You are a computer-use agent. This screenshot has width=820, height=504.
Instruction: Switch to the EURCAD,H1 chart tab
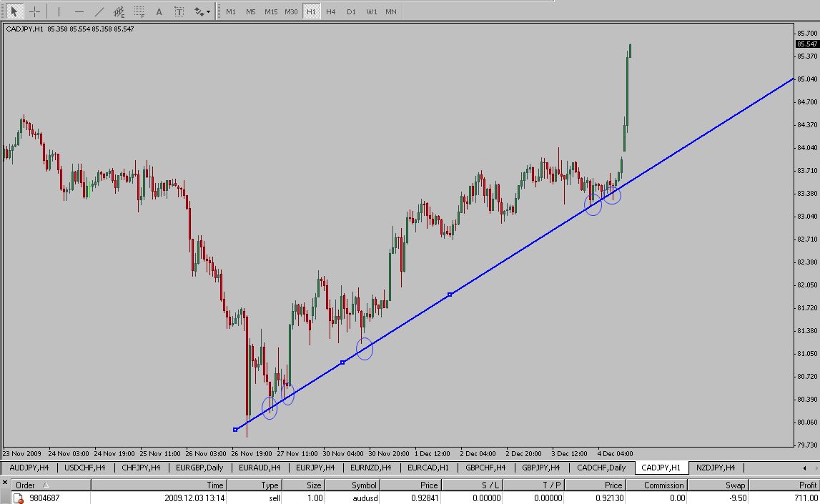coord(428,468)
